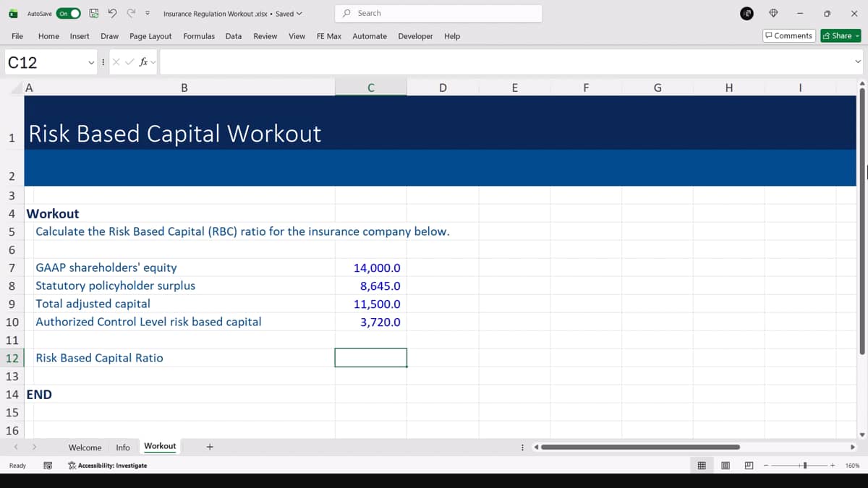Viewport: 868px width, 488px height.
Task: Open the Help ribbon tab
Action: 452,36
